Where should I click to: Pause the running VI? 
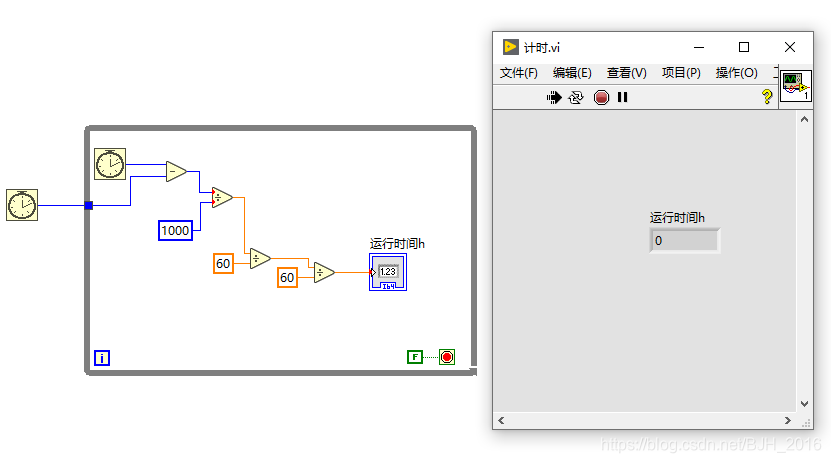(x=623, y=97)
